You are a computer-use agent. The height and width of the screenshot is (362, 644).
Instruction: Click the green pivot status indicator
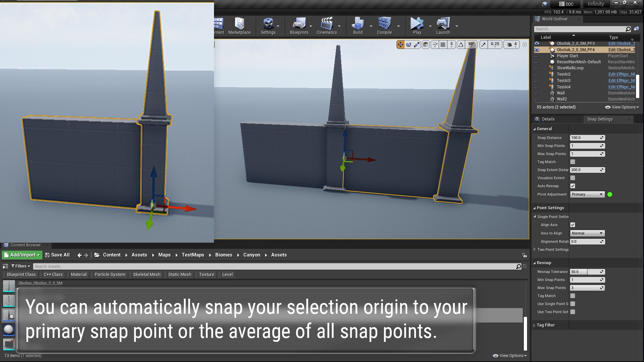610,194
